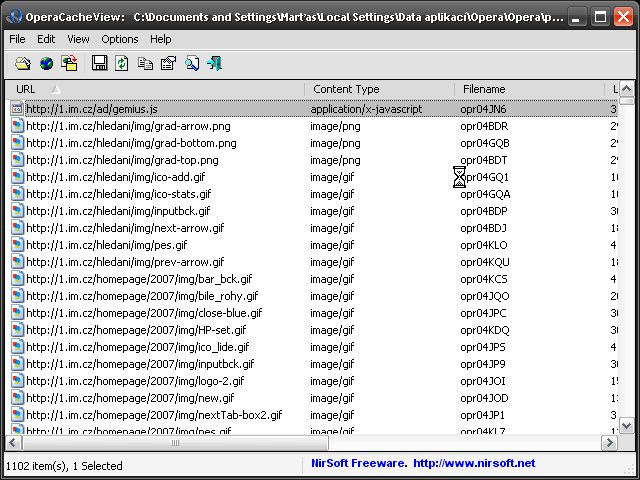The height and width of the screenshot is (480, 640).
Task: Refresh the cache list with green arrows icon
Action: coord(122,63)
